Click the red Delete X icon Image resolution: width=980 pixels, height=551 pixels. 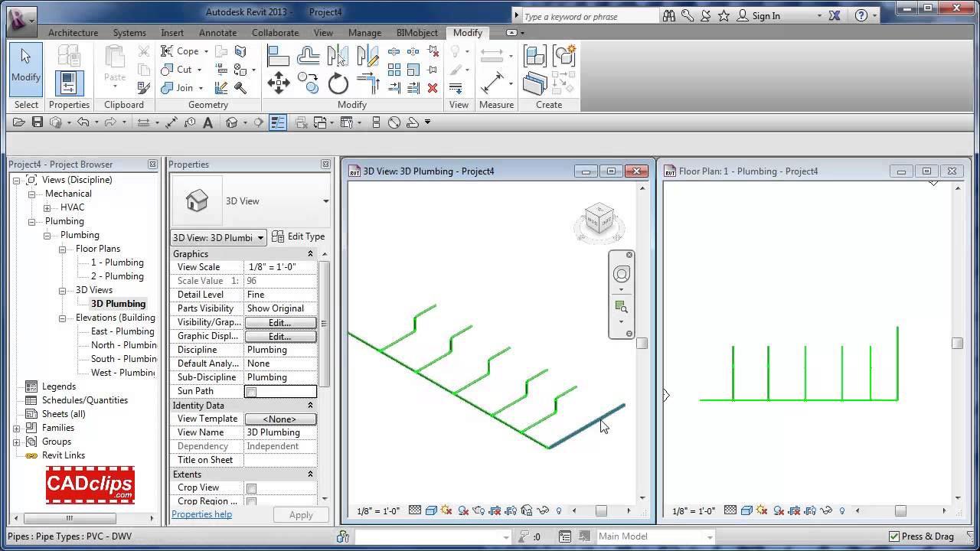click(433, 88)
